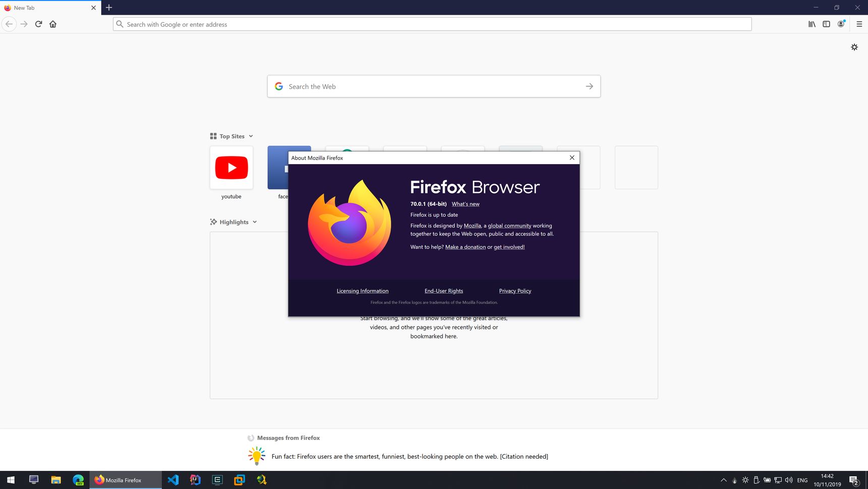Open New Tab customization gear

pyautogui.click(x=854, y=47)
